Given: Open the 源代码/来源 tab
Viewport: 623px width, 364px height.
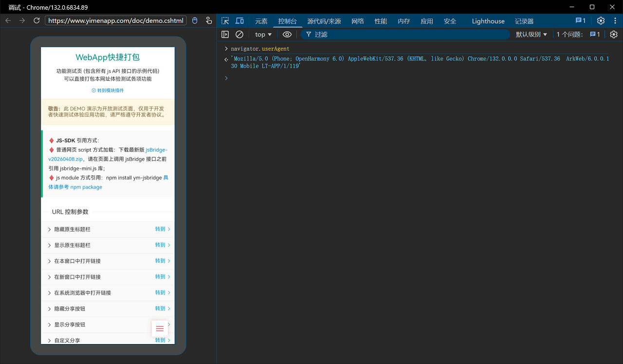Looking at the screenshot, I should [324, 21].
